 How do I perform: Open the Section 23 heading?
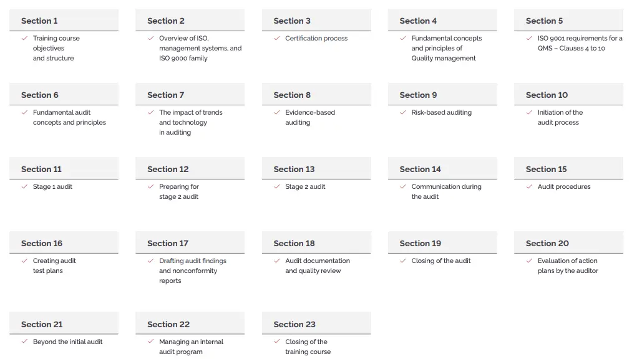point(316,323)
